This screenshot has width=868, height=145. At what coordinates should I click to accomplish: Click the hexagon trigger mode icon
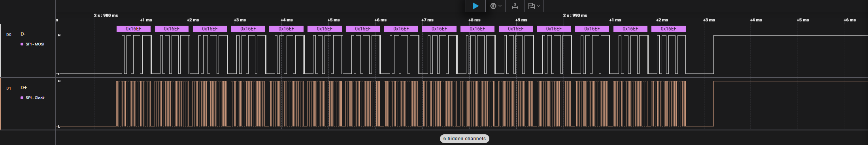point(493,6)
